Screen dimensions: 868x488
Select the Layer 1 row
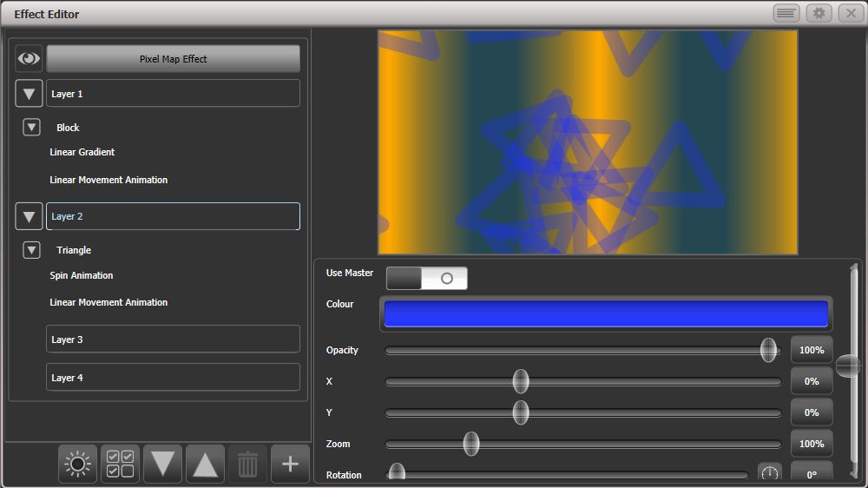tap(174, 94)
